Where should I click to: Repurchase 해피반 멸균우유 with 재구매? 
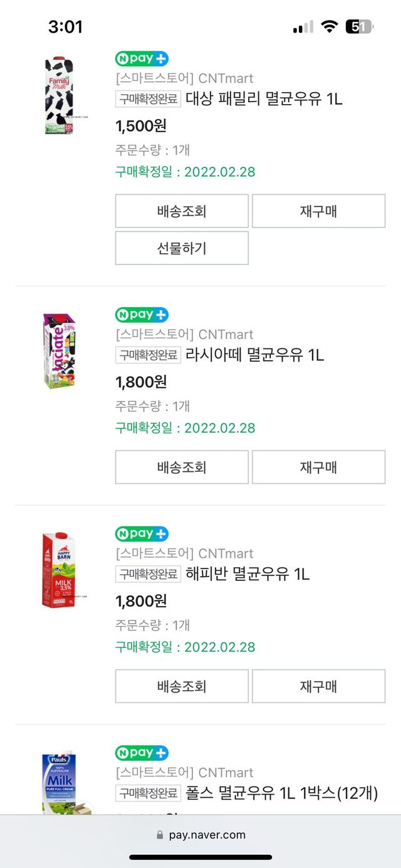pyautogui.click(x=318, y=686)
